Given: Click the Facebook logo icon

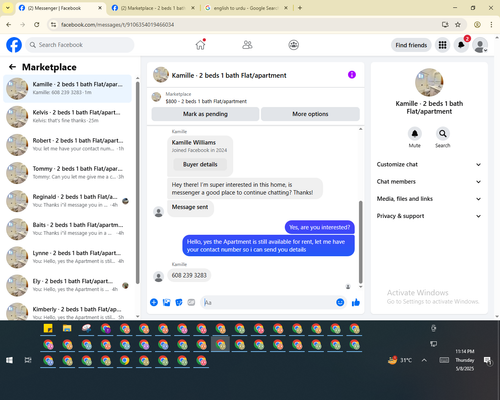Looking at the screenshot, I should (14, 45).
